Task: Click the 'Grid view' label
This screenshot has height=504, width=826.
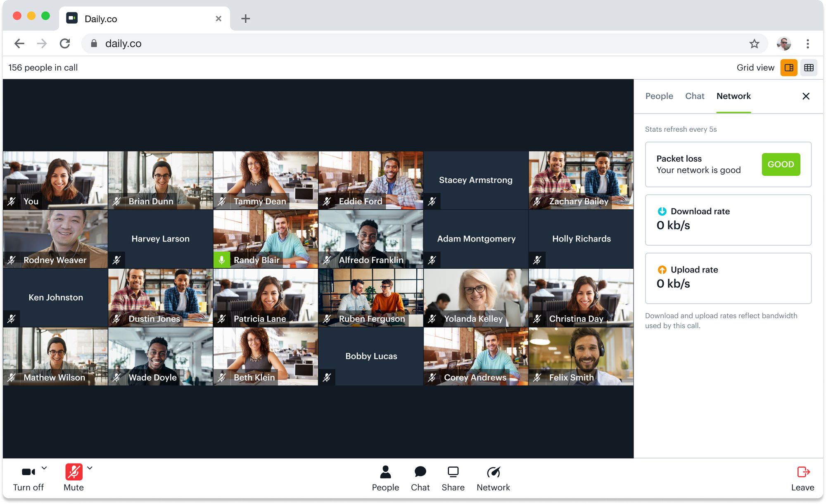Action: tap(755, 68)
